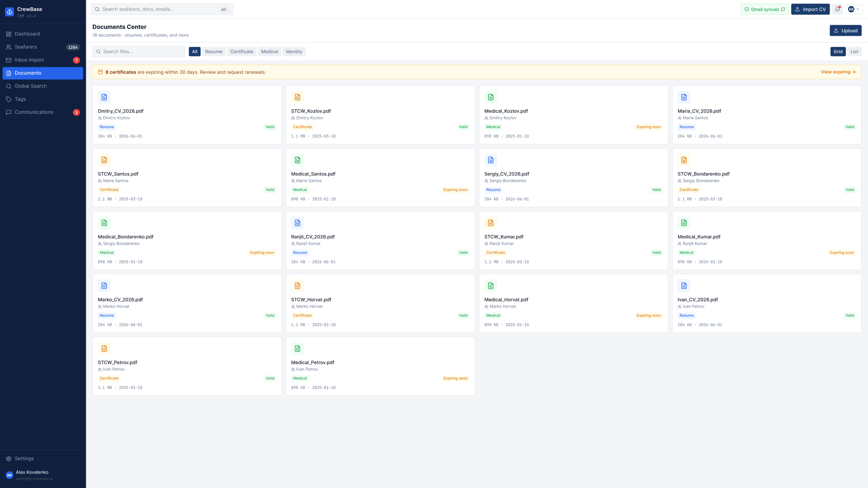Click the calendar icon in expiring banner

(x=100, y=72)
